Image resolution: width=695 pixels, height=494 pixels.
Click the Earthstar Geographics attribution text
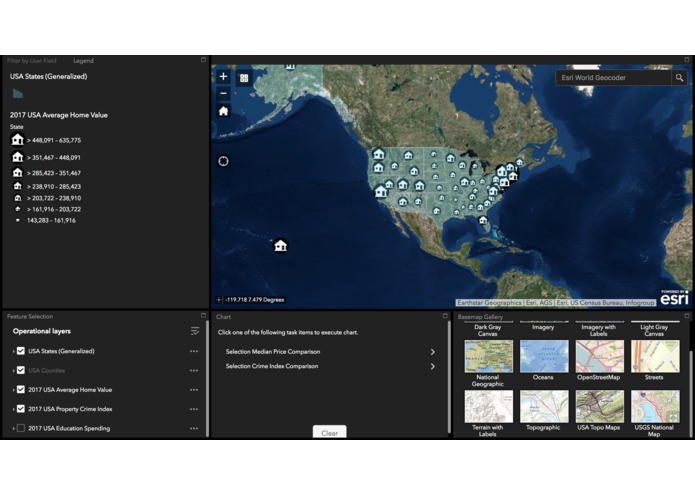point(489,303)
